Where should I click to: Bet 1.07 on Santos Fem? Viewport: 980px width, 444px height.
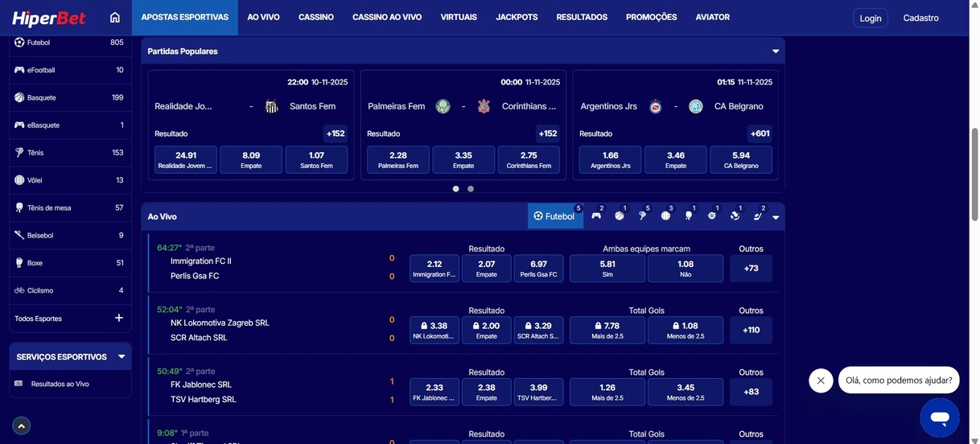click(316, 159)
